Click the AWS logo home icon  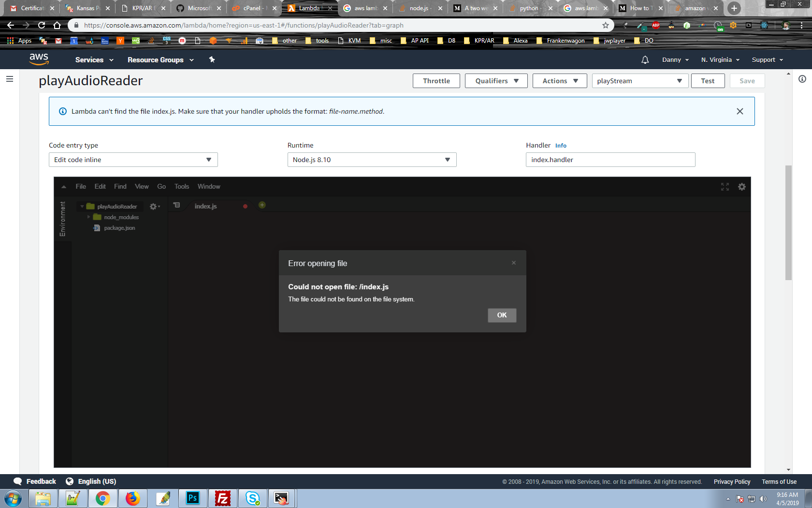(x=39, y=59)
